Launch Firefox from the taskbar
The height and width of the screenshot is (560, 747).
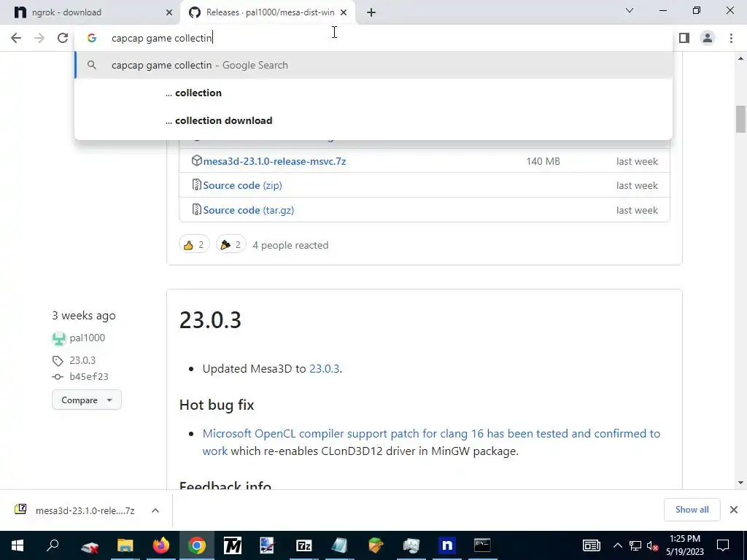click(161, 545)
